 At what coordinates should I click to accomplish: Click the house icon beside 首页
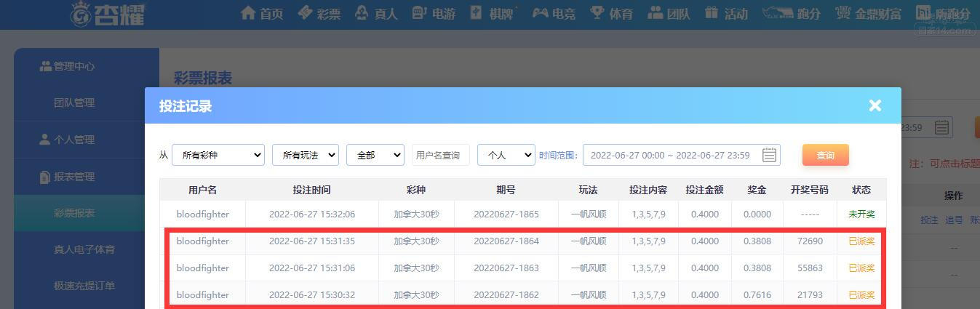coord(248,12)
